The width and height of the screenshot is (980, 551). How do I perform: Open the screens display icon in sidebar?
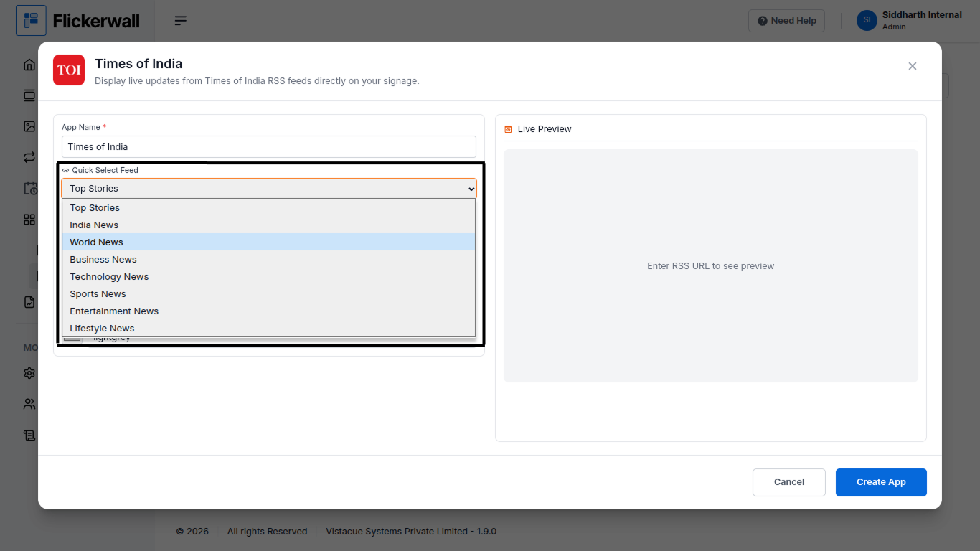pos(29,95)
